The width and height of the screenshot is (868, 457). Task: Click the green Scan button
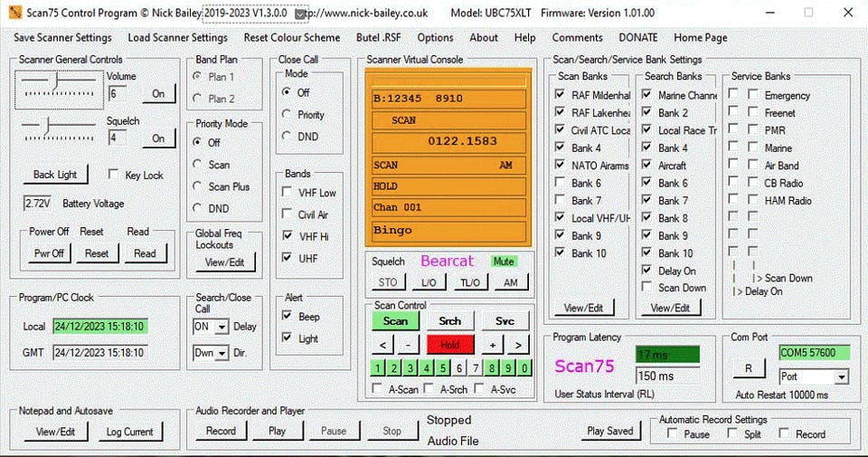coord(395,320)
